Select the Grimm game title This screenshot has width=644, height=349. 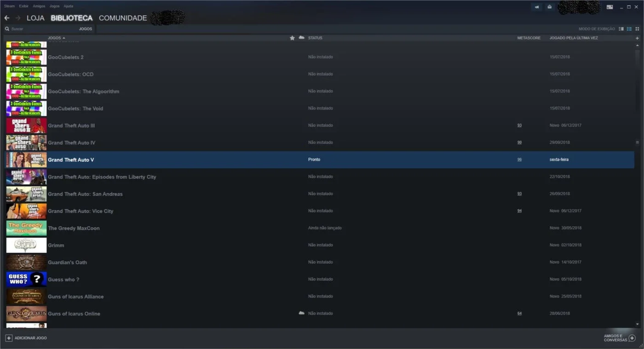click(56, 245)
